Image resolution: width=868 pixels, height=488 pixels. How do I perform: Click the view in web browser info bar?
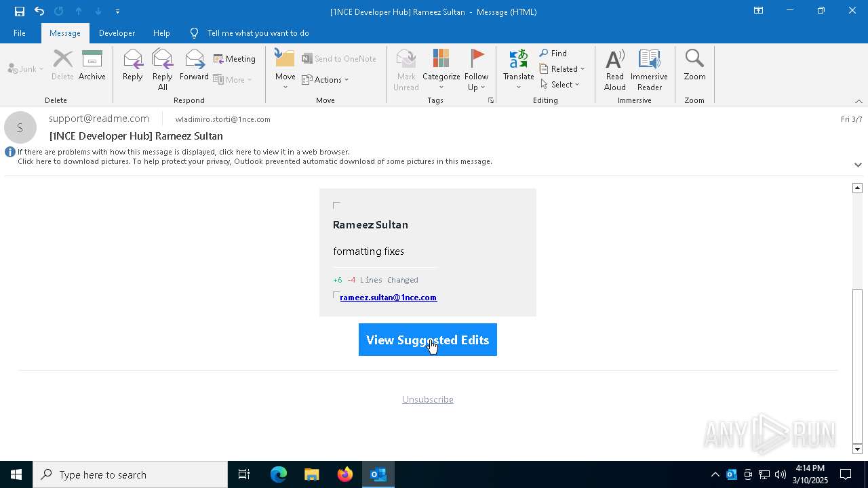point(184,152)
